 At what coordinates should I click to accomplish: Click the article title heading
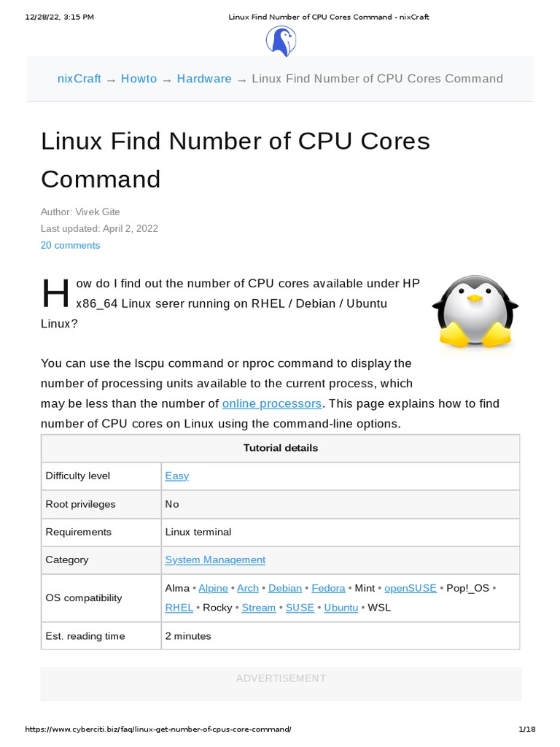235,160
